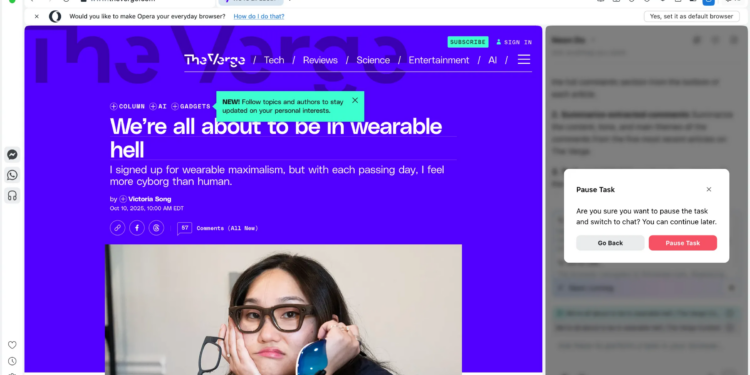Follow author Victoria Song plus icon

tap(123, 199)
